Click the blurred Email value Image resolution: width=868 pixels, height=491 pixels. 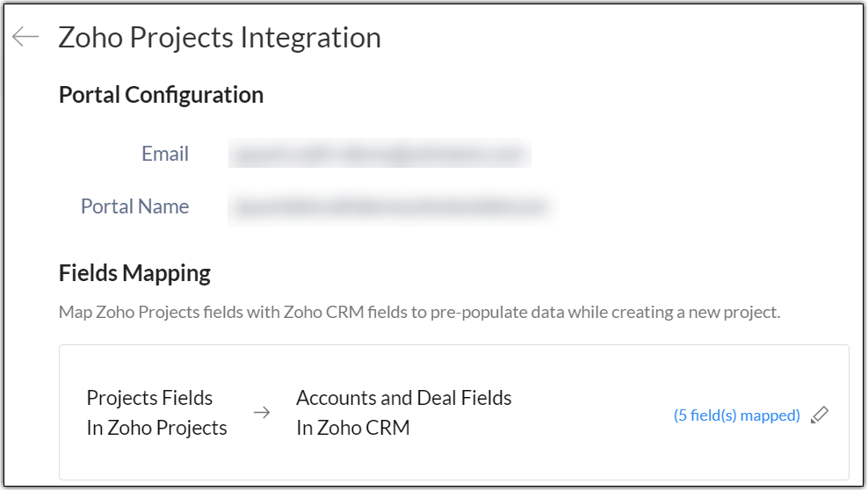pyautogui.click(x=380, y=154)
